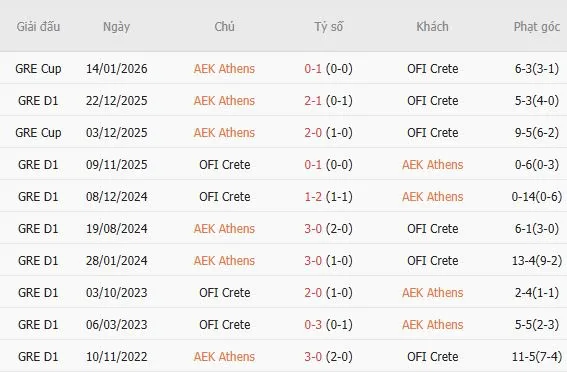This screenshot has width=567, height=372.
Task: Select the Tỷ số column header
Action: [328, 27]
